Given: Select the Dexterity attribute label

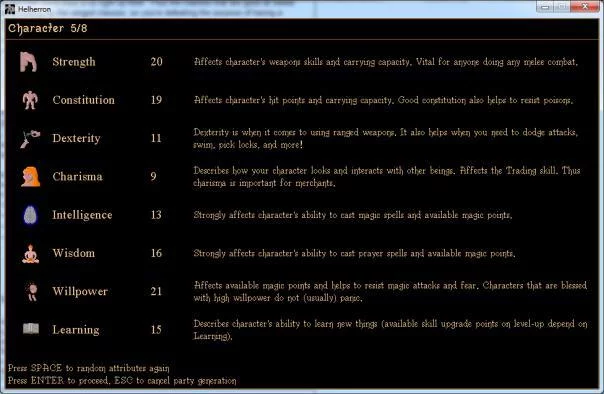Looking at the screenshot, I should tap(76, 138).
